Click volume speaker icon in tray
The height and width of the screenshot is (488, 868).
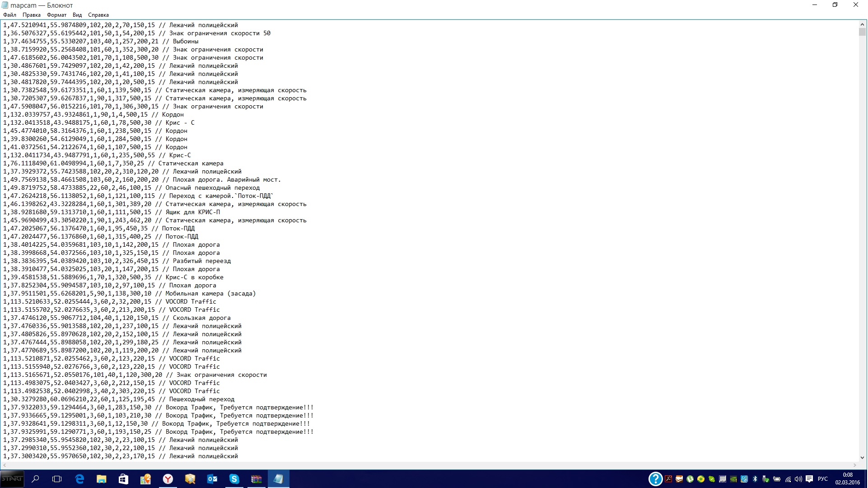point(798,479)
